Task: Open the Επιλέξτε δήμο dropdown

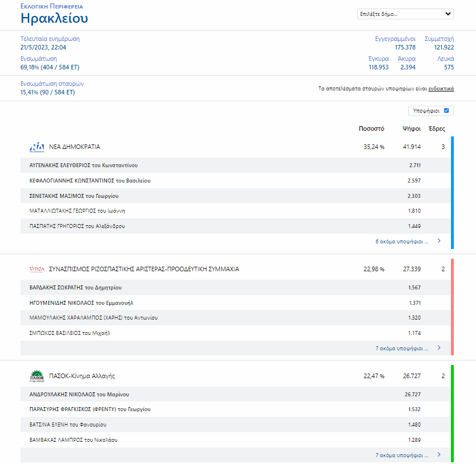Action: click(x=405, y=14)
